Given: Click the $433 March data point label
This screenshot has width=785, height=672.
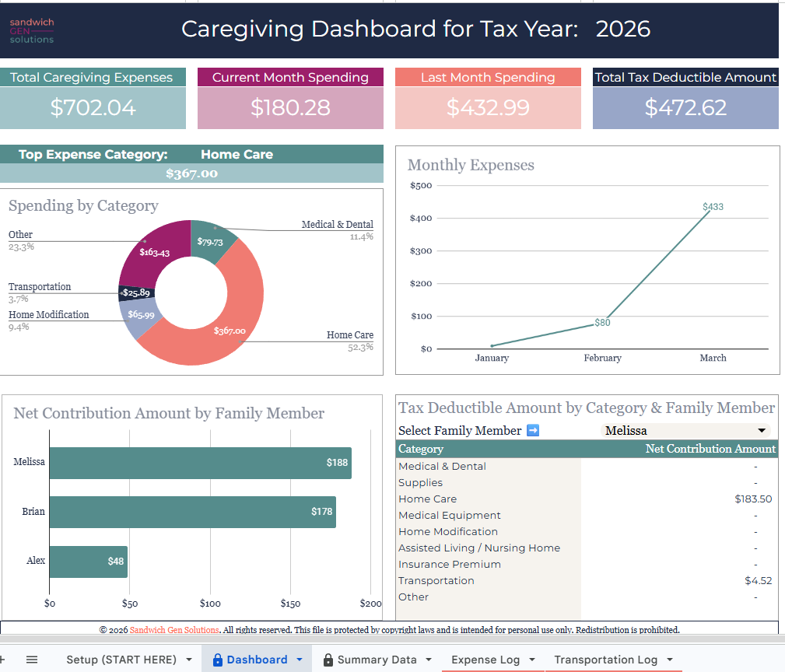Looking at the screenshot, I should tap(713, 207).
